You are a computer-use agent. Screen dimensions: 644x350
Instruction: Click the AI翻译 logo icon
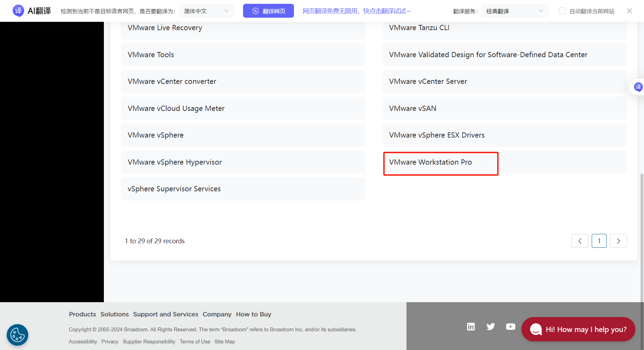18,11
